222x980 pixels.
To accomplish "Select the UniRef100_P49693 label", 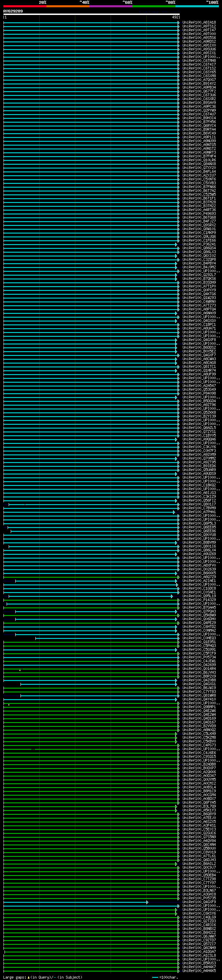I will 199,214.
